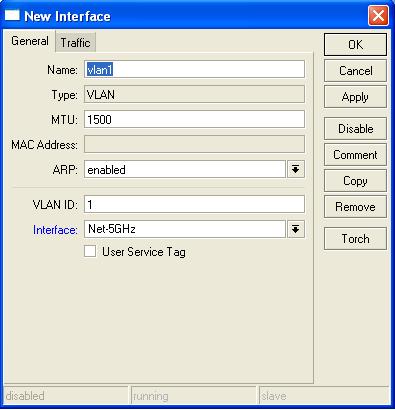The image size is (395, 410).
Task: Click the Cancel button
Action: click(x=355, y=71)
